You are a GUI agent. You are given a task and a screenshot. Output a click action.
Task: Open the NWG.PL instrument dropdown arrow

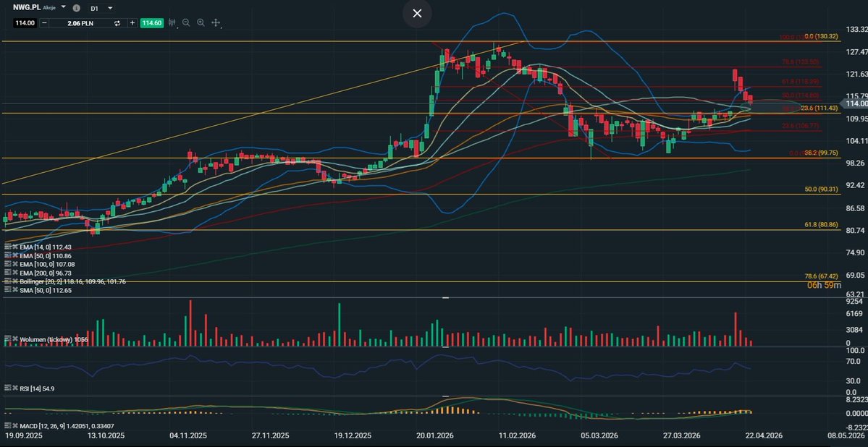[x=63, y=7]
